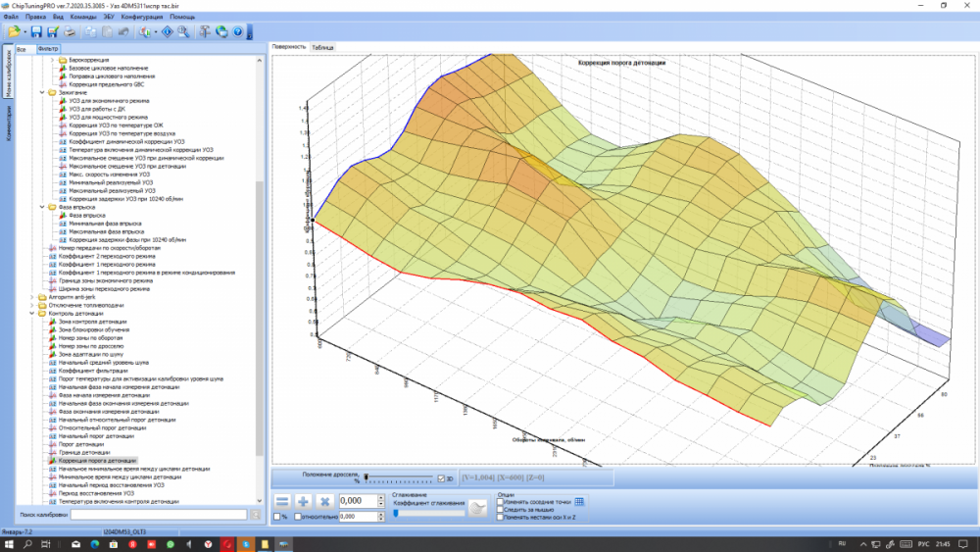Toggle the 3D checkbox
Viewport: 980px width, 552px height.
point(441,478)
